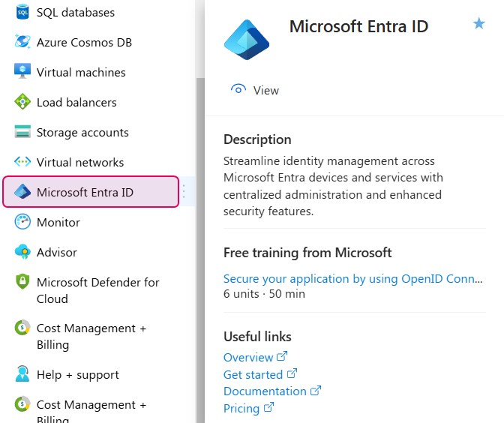Image resolution: width=504 pixels, height=423 pixels.
Task: Select Microsoft Entra ID menu item
Action: coord(91,192)
